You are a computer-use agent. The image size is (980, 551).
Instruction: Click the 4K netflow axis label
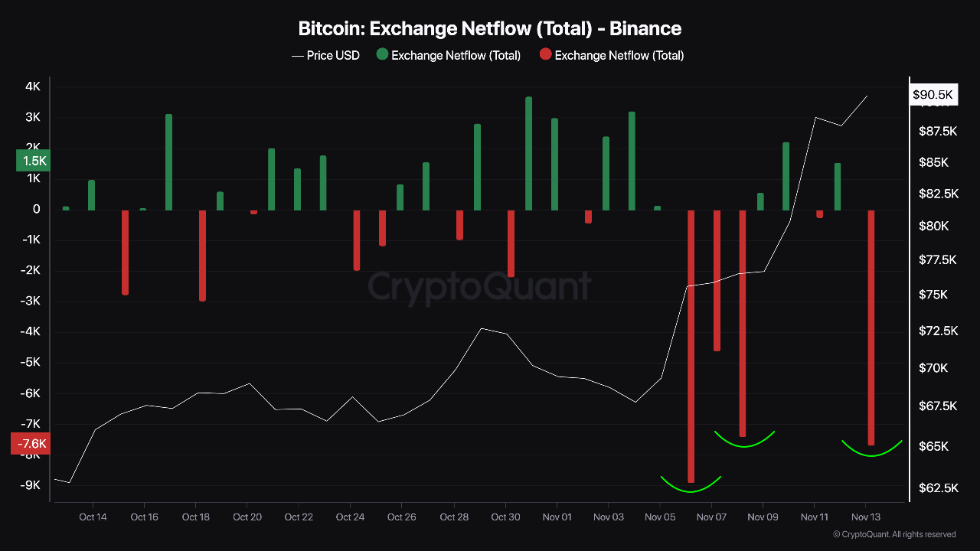[x=33, y=87]
